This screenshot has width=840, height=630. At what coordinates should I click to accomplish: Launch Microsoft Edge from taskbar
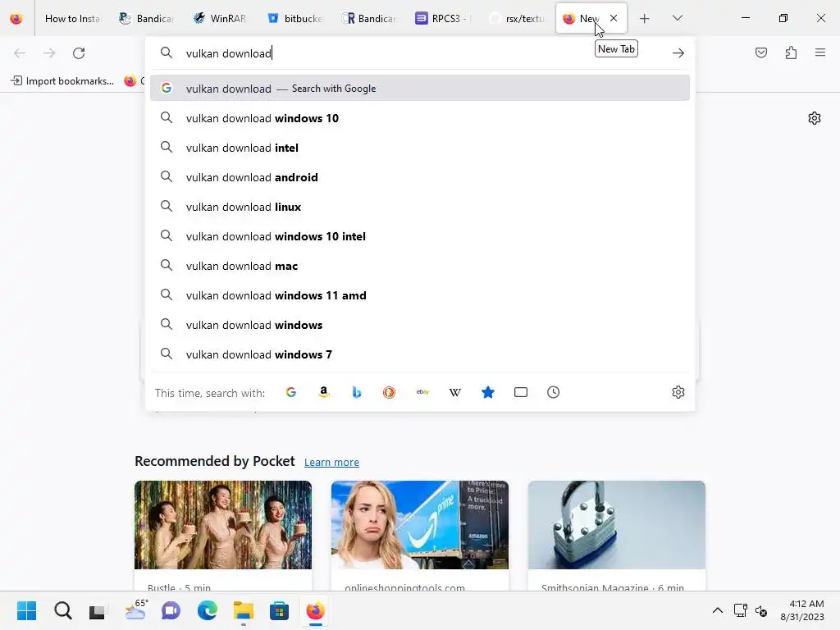tap(208, 610)
